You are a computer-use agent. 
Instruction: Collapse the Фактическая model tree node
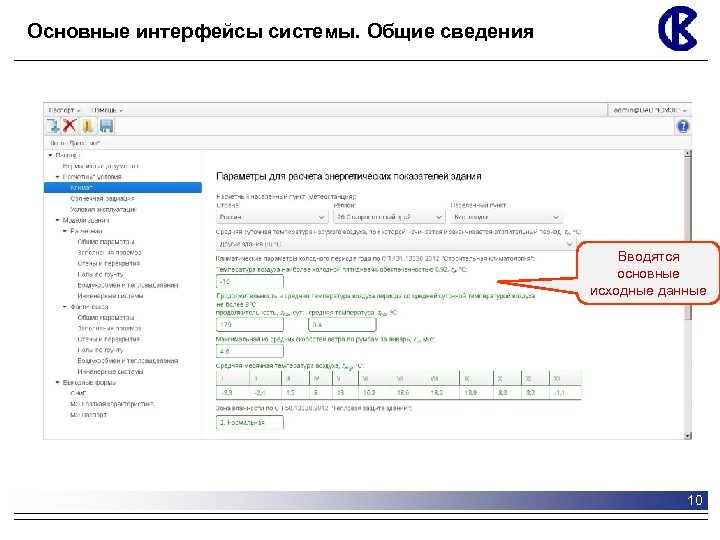pyautogui.click(x=65, y=307)
